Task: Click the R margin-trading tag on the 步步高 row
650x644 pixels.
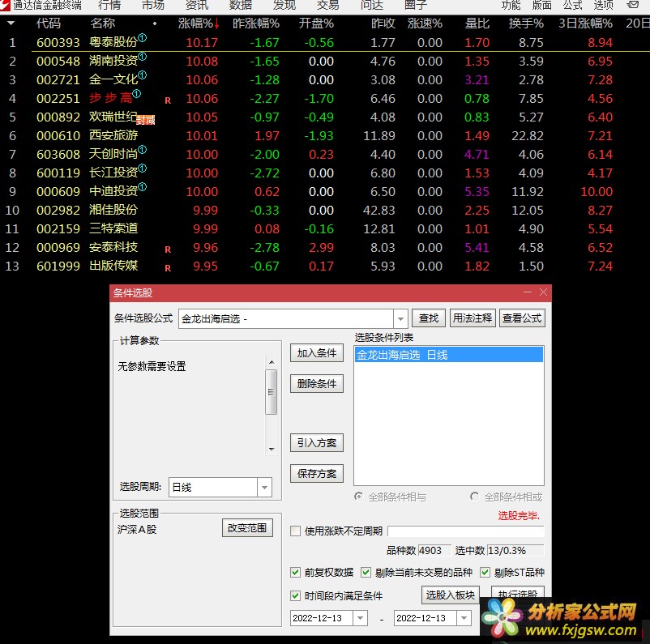Action: click(x=168, y=100)
